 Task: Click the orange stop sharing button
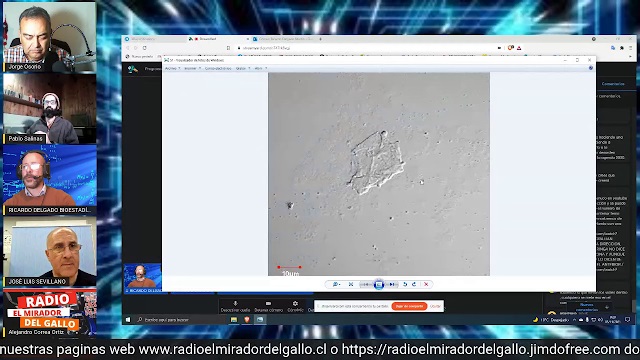409,306
